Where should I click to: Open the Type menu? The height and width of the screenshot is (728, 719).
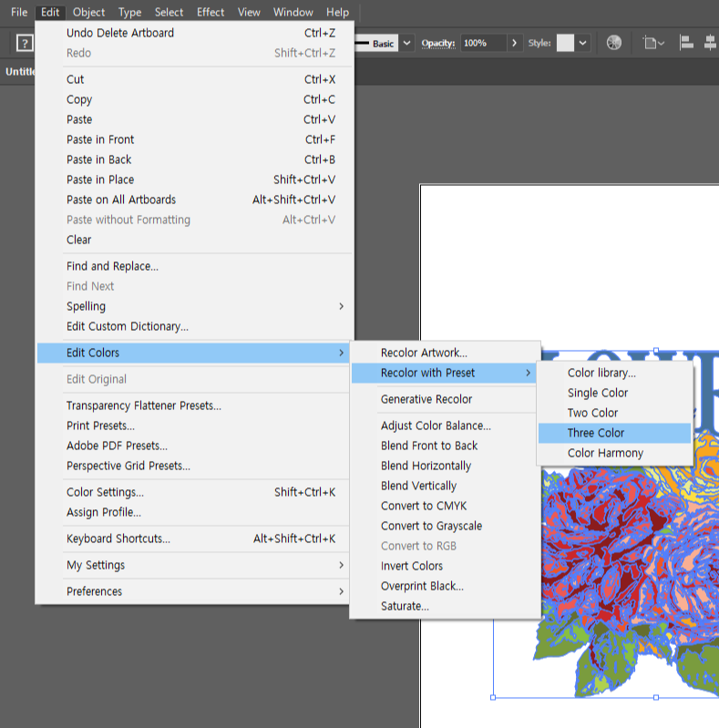click(x=129, y=12)
